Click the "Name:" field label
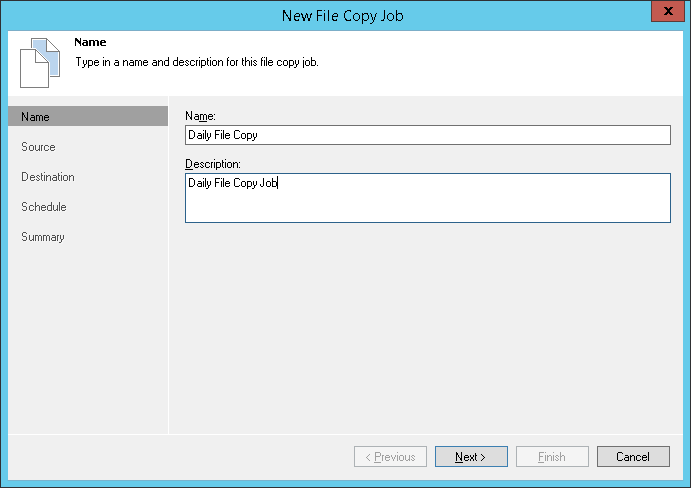Image resolution: width=691 pixels, height=488 pixels. [x=201, y=116]
